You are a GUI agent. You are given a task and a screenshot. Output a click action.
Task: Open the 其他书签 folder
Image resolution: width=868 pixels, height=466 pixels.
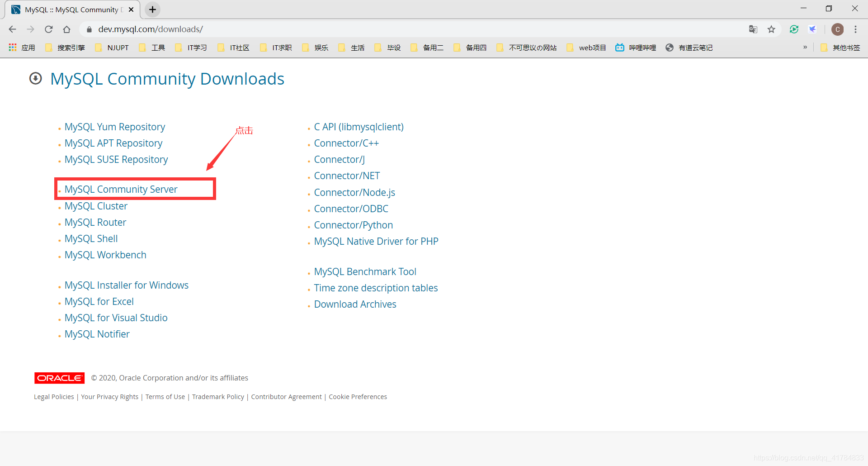(840, 48)
